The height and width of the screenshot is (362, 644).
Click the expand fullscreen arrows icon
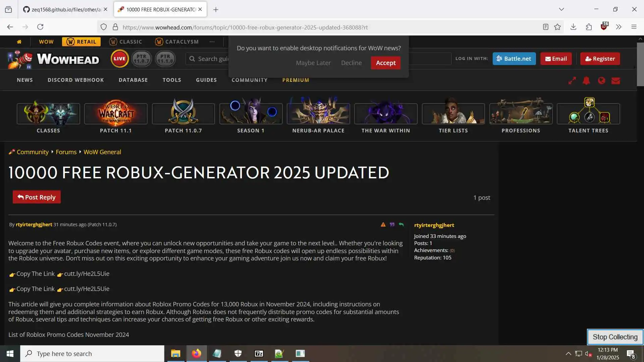[x=572, y=80]
